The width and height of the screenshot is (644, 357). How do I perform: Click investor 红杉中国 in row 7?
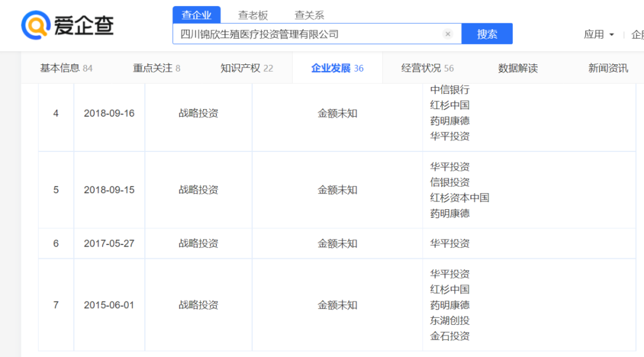point(450,289)
